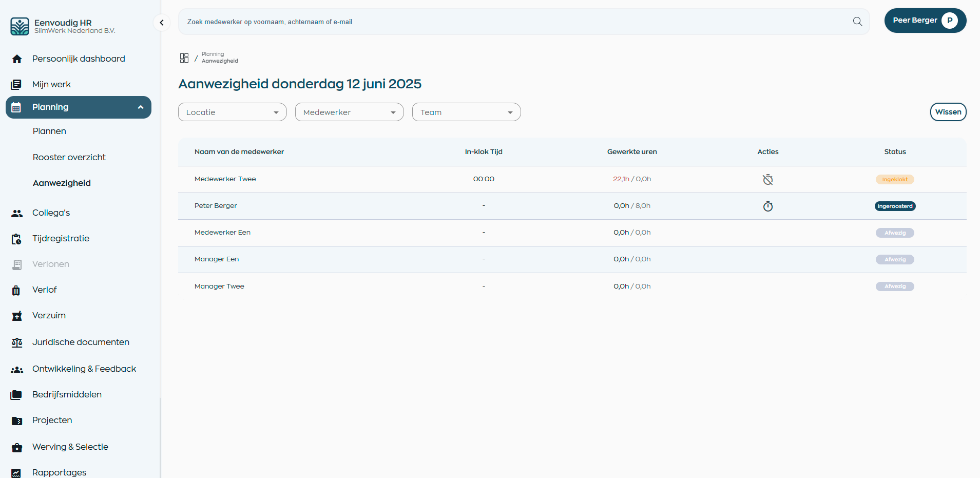Click the Ingeroosterd status badge

tap(895, 206)
